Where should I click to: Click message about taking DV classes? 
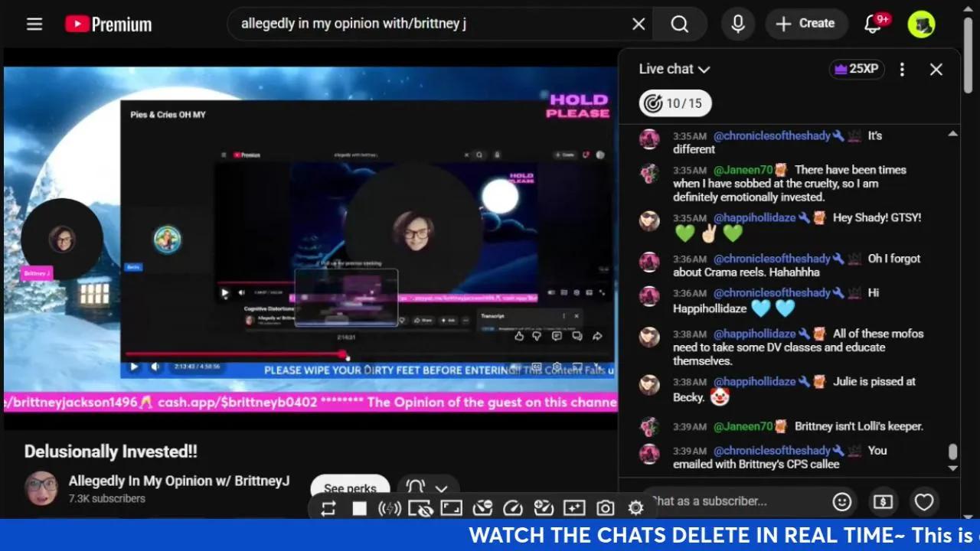click(x=799, y=347)
